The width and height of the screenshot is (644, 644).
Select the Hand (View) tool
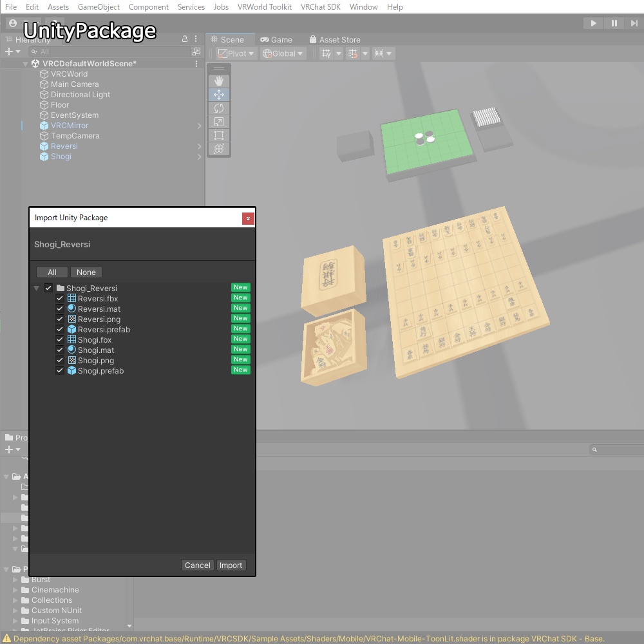click(219, 81)
